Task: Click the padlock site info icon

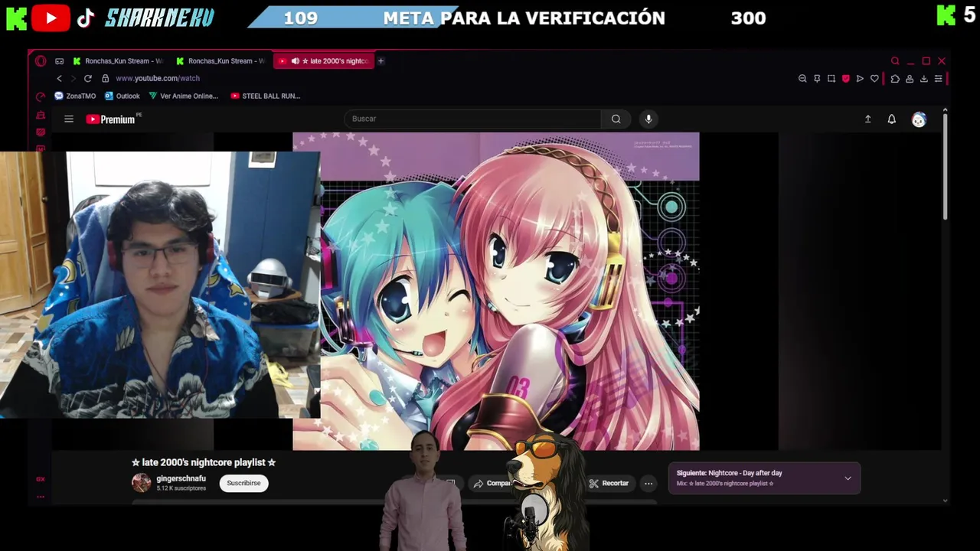Action: pyautogui.click(x=106, y=78)
